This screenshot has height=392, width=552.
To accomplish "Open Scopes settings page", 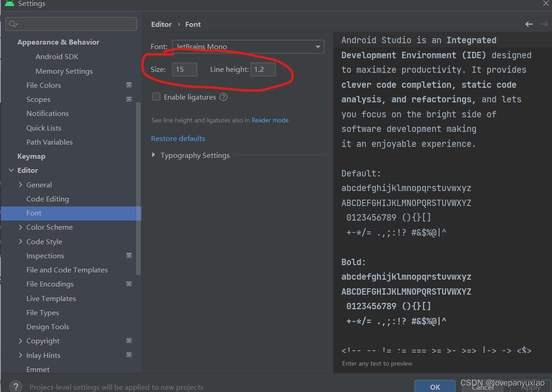I will (38, 99).
